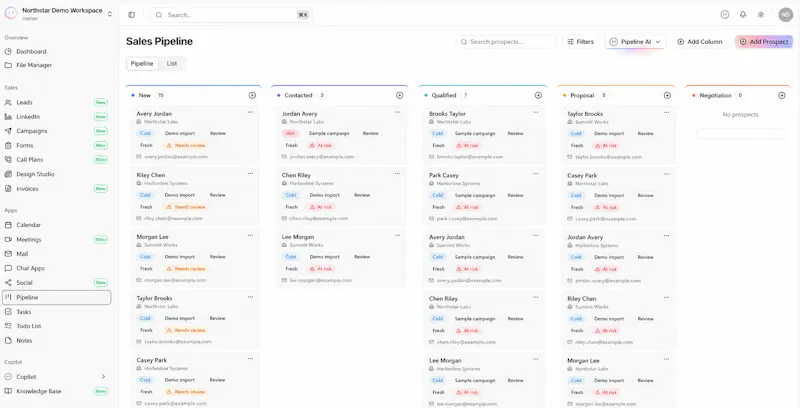Open options menu on Park Casey card
800x408 pixels.
536,173
